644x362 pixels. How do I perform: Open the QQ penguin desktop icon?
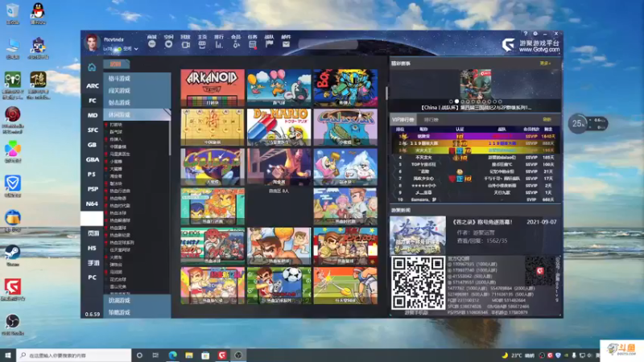point(38,13)
